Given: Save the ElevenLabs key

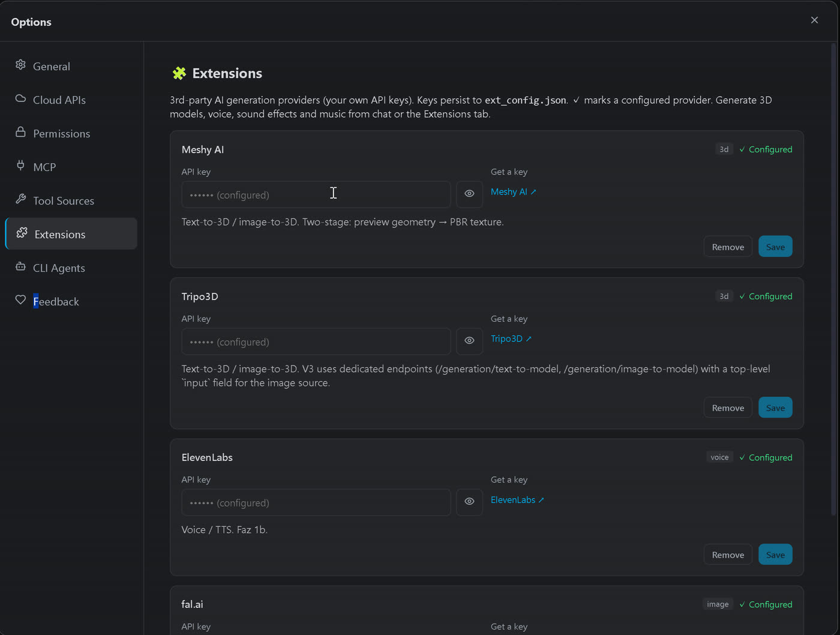Looking at the screenshot, I should coord(775,555).
